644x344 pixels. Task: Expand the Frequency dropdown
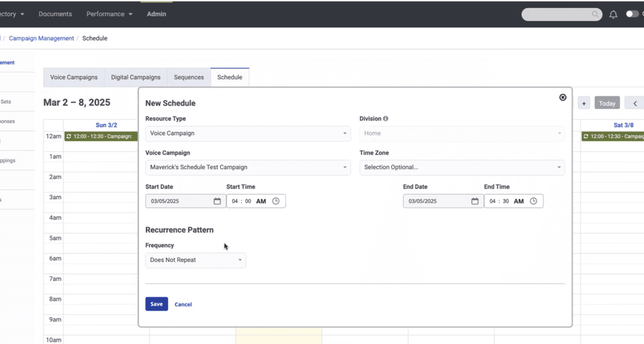tap(196, 260)
